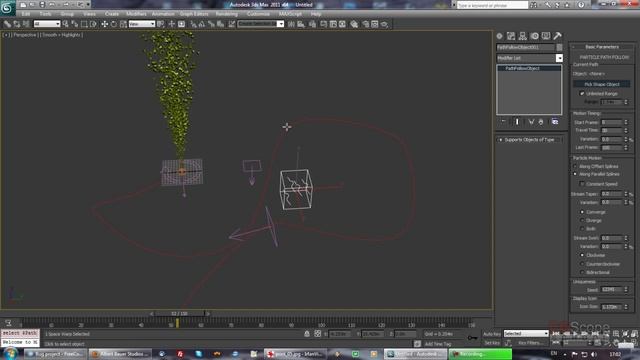The width and height of the screenshot is (640, 360).
Task: Click the Add Time Tag label
Action: click(438, 344)
